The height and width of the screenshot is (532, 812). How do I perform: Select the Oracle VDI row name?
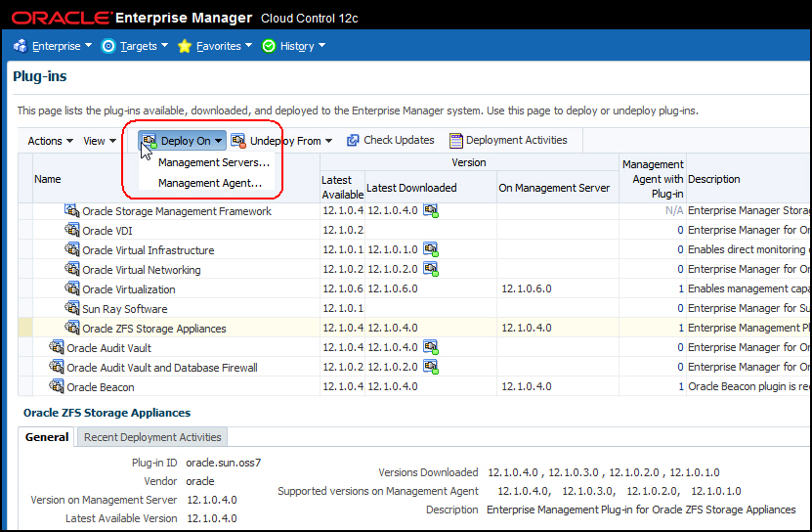pos(107,231)
